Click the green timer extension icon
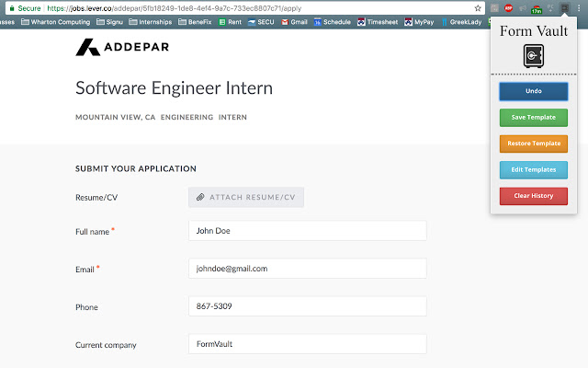The image size is (588, 368). [x=537, y=8]
